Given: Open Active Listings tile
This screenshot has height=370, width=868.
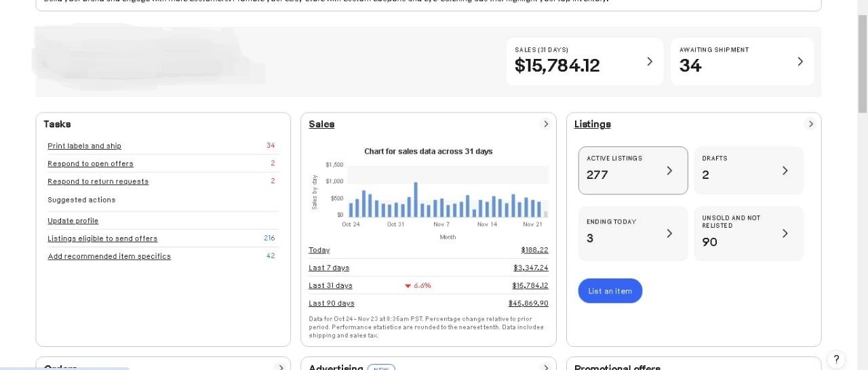Looking at the screenshot, I should pyautogui.click(x=632, y=170).
